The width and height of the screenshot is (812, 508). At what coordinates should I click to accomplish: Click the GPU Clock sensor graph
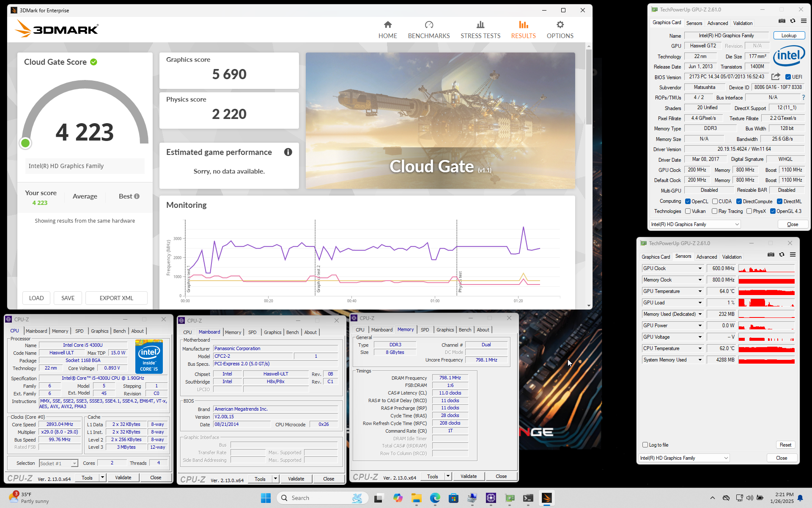[766, 268]
